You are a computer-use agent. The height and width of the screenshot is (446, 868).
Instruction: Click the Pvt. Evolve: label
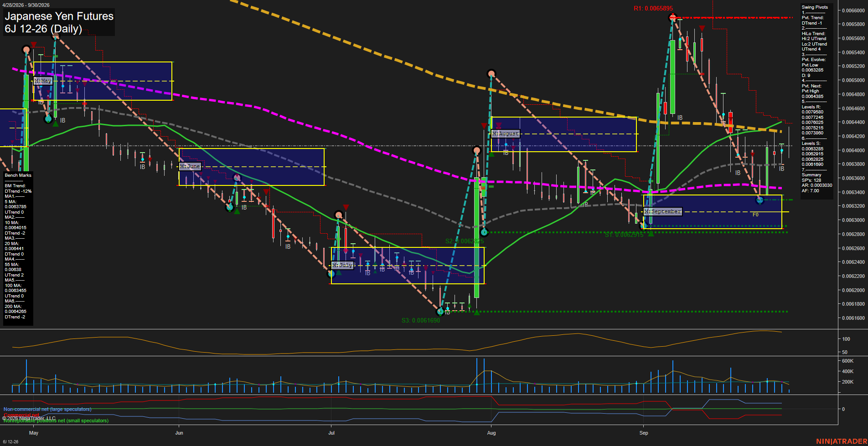click(814, 60)
